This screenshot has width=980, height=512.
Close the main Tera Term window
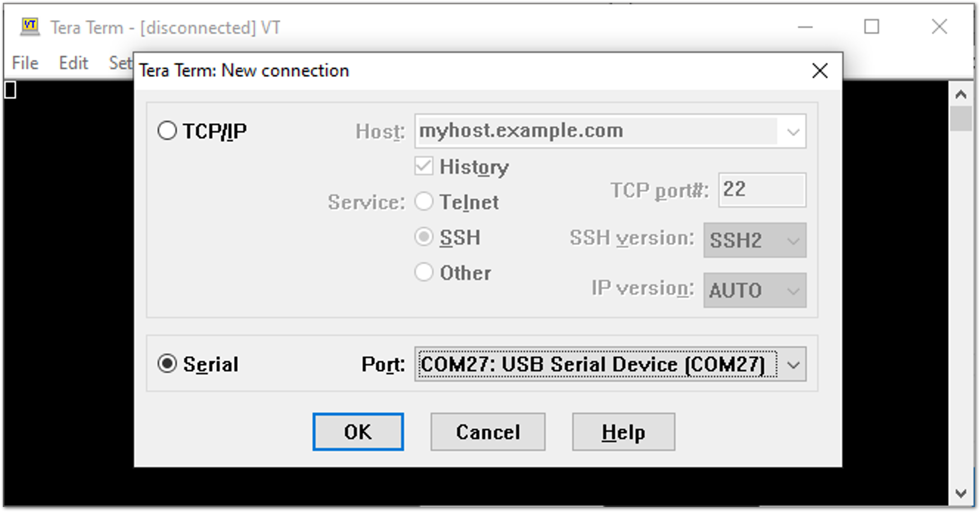[939, 27]
